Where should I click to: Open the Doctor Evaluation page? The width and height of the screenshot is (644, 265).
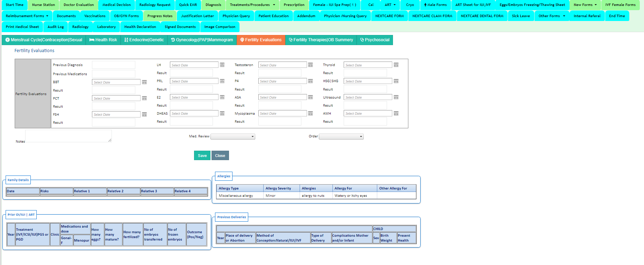[x=79, y=5]
